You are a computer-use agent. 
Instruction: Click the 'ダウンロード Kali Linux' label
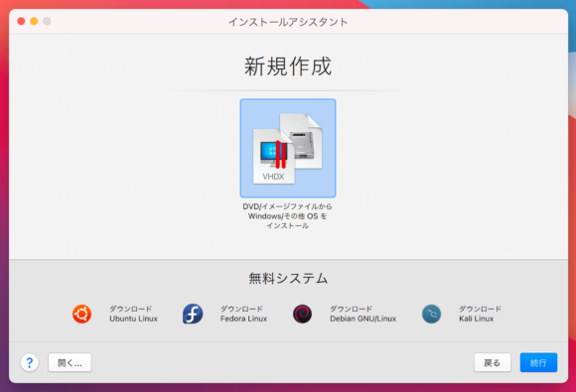480,314
